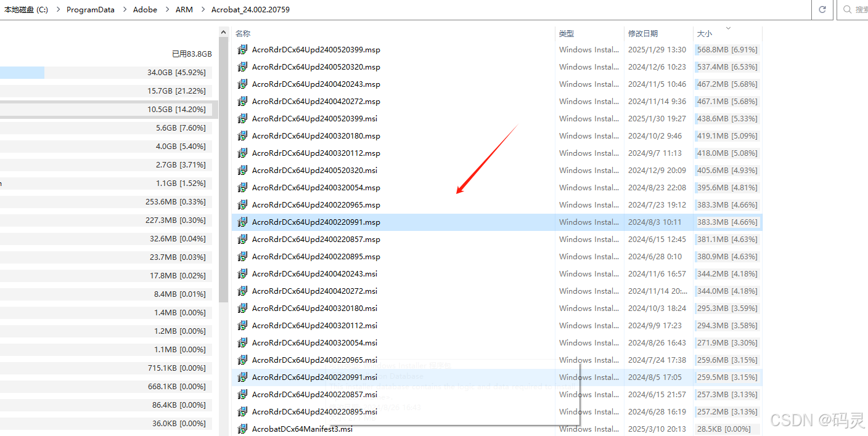
Task: Click installer icon of AcroRdrDCx64Upd2400520399.msi
Action: point(243,119)
